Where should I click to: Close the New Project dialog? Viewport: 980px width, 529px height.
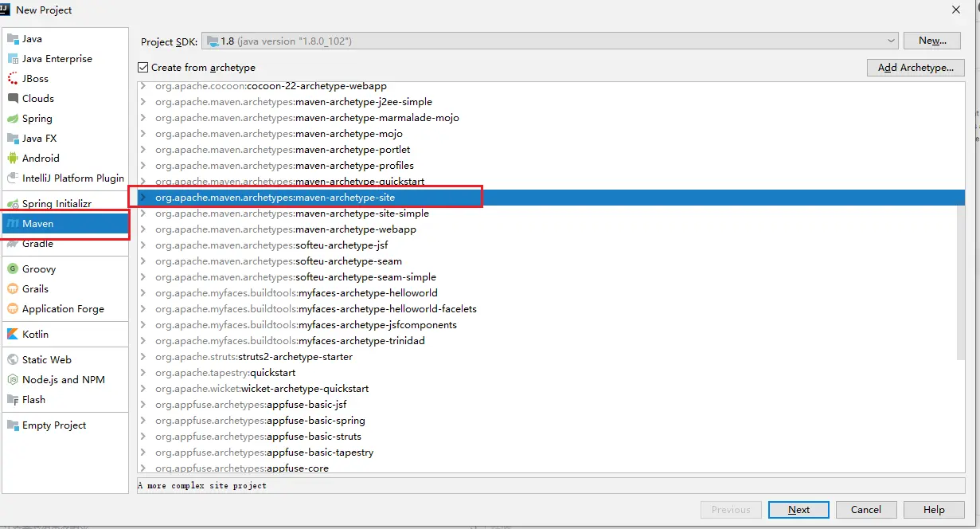[x=956, y=10]
